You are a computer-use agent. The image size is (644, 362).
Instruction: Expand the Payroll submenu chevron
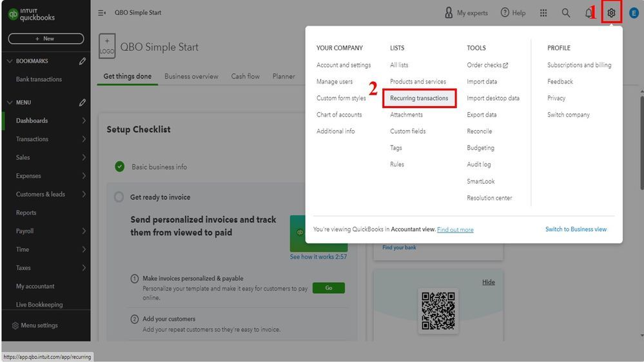coord(84,231)
